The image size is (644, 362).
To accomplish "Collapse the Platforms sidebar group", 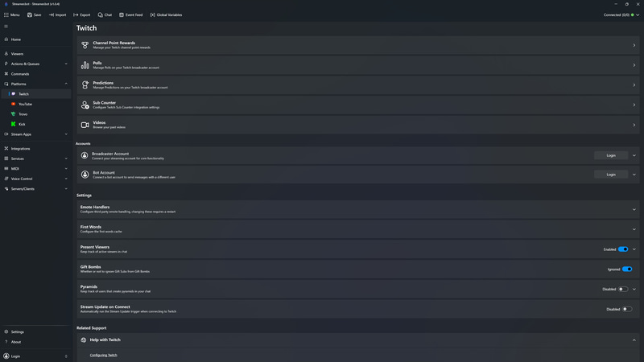I will click(x=66, y=84).
